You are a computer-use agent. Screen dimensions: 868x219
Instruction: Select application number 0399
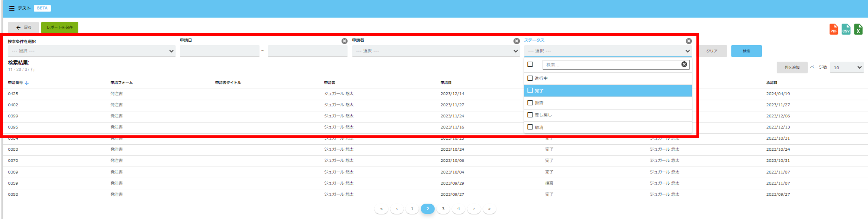[13, 116]
